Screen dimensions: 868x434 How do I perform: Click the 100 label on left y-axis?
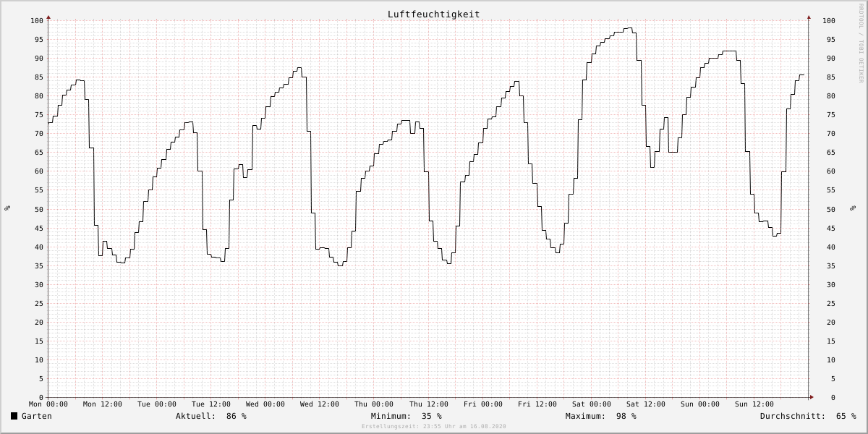[38, 20]
